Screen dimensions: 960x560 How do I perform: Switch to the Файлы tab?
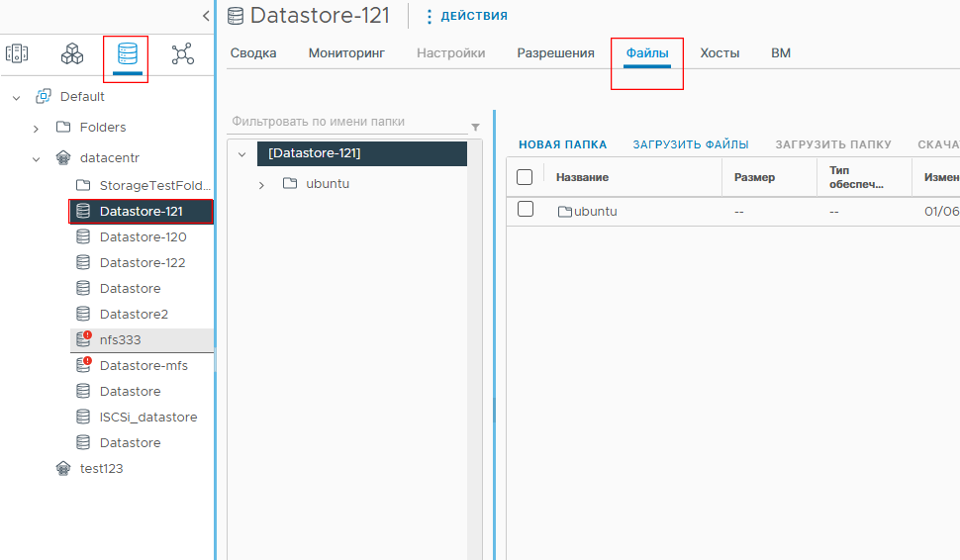coord(647,53)
